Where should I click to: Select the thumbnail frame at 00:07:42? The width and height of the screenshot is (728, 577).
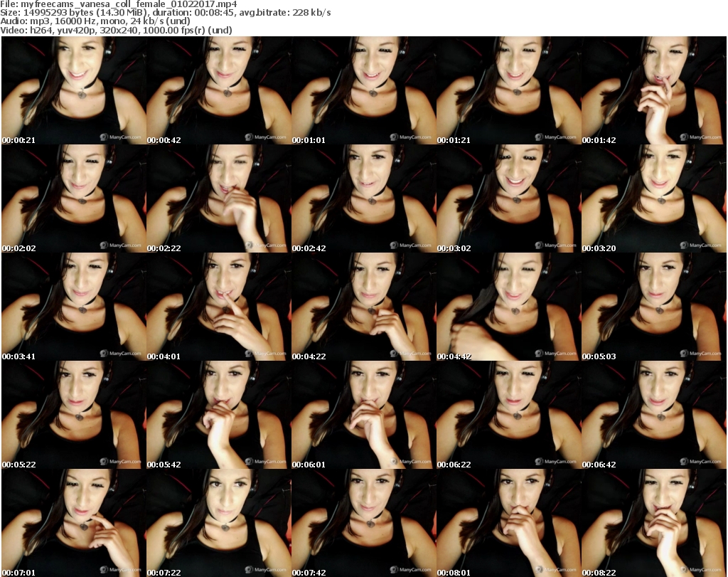[364, 523]
